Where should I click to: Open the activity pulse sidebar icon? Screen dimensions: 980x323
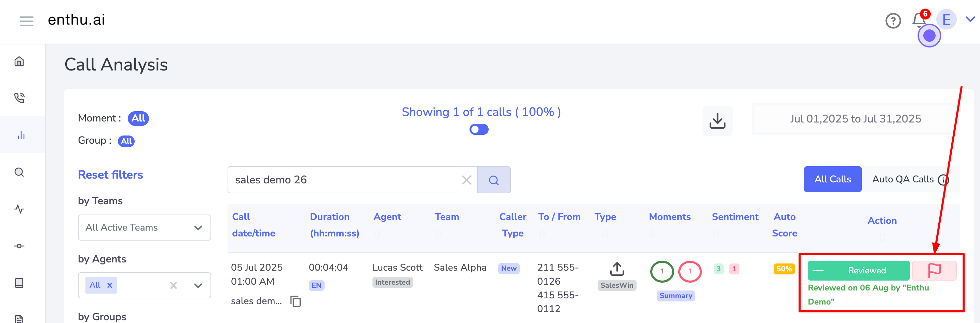[x=19, y=209]
